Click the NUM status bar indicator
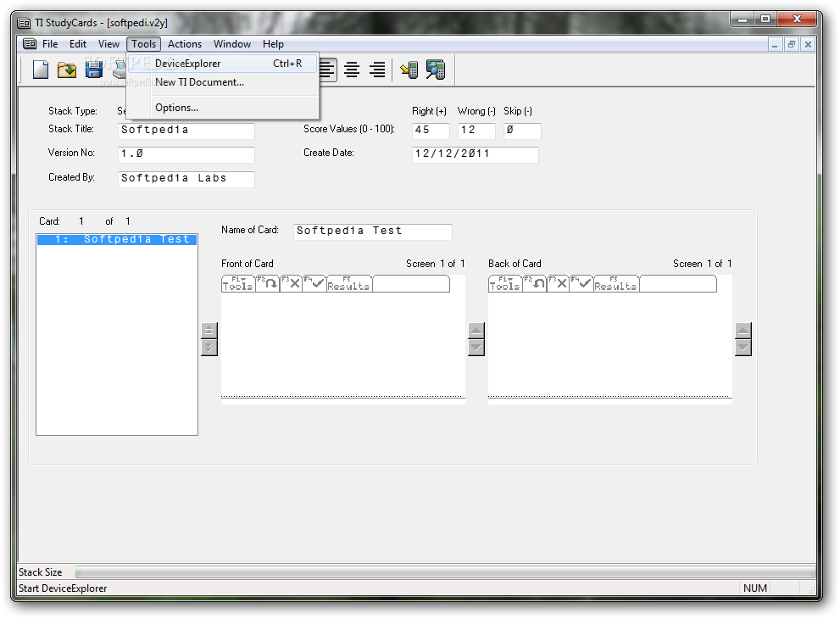Viewport: 840px width, 619px height. pos(755,588)
